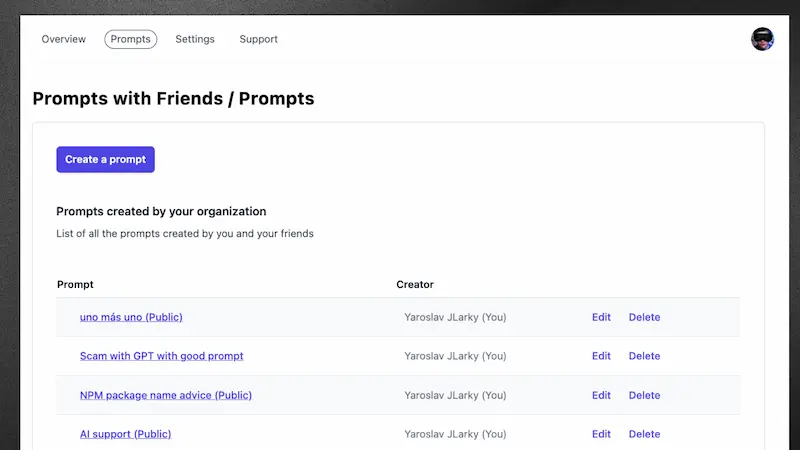Open the user profile avatar
The image size is (800, 450).
pyautogui.click(x=762, y=39)
